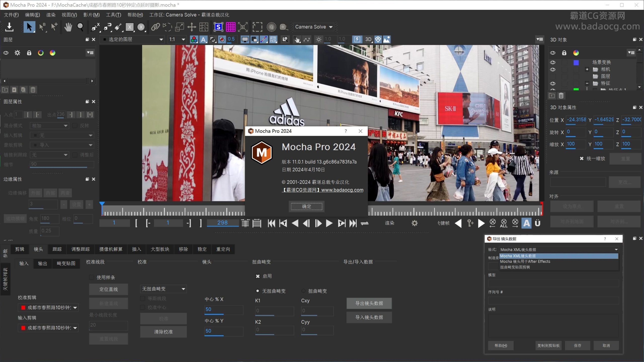Open the 格式 format combo box
Screen dimensions: 644x362
click(558, 250)
